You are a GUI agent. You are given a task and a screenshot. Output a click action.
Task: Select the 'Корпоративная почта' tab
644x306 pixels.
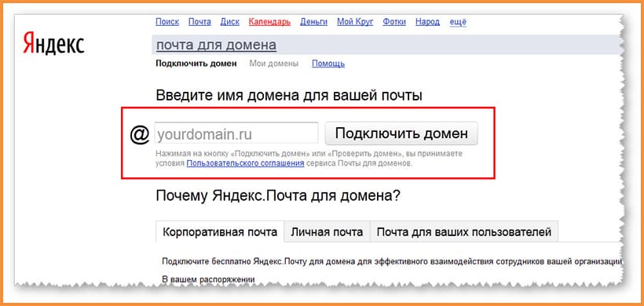click(220, 232)
